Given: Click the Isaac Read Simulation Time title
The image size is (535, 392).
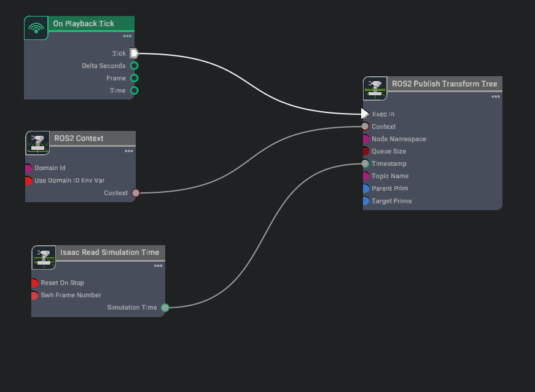Looking at the screenshot, I should point(109,252).
